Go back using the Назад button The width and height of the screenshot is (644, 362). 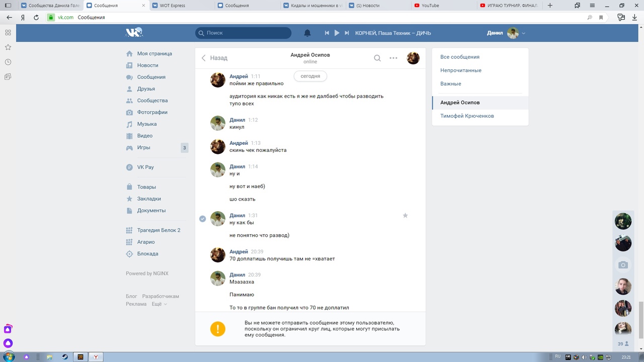(x=214, y=58)
